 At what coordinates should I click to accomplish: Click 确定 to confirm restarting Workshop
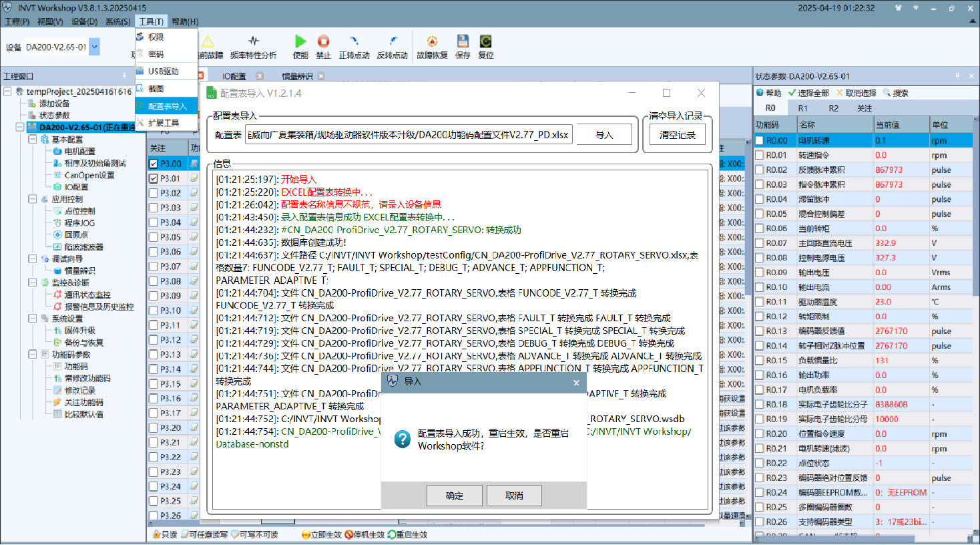pos(455,496)
